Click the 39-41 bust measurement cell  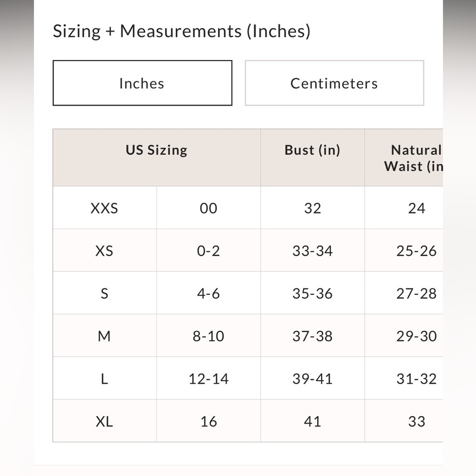point(312,378)
